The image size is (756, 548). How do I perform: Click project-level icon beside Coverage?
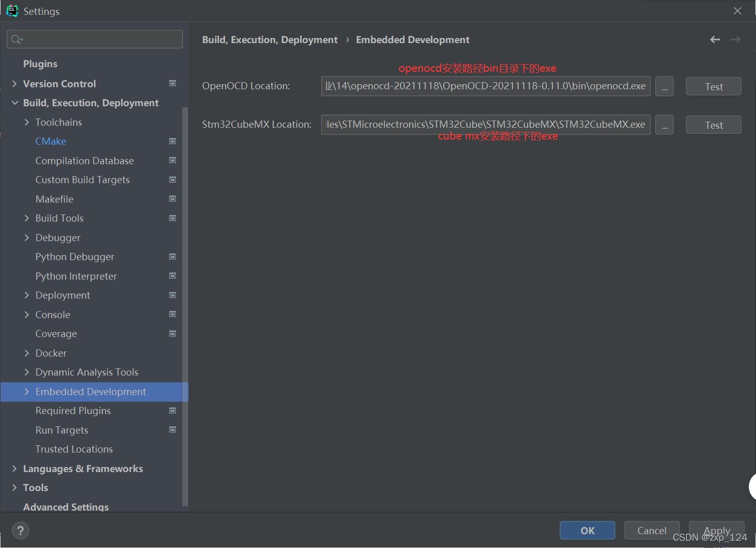(173, 334)
